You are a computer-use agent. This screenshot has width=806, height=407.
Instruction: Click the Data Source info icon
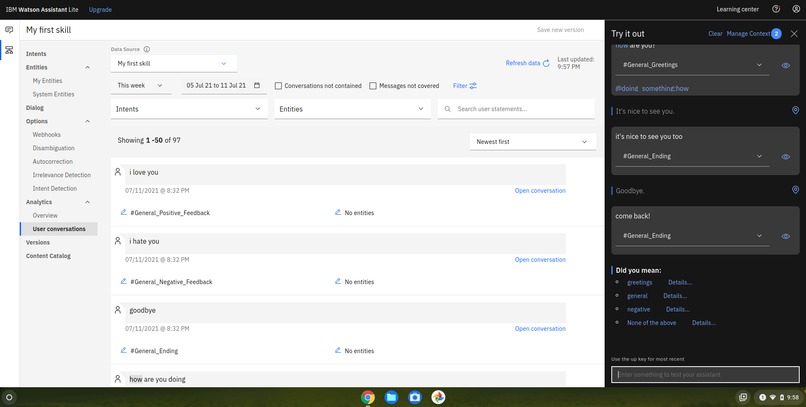pos(146,49)
